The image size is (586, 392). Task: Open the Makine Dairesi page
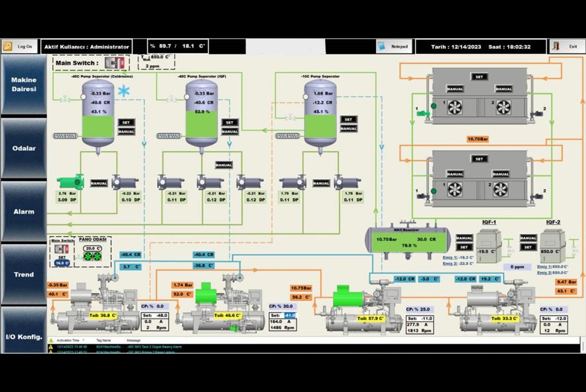point(24,85)
